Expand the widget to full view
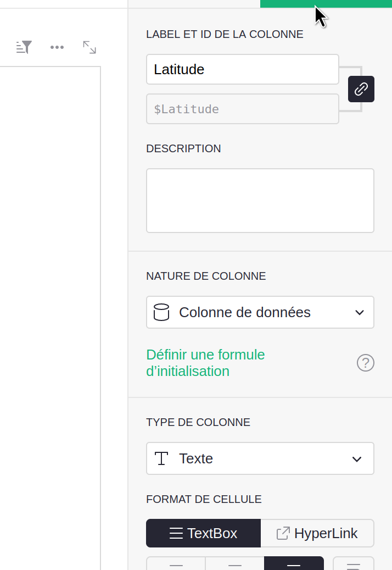 [89, 47]
